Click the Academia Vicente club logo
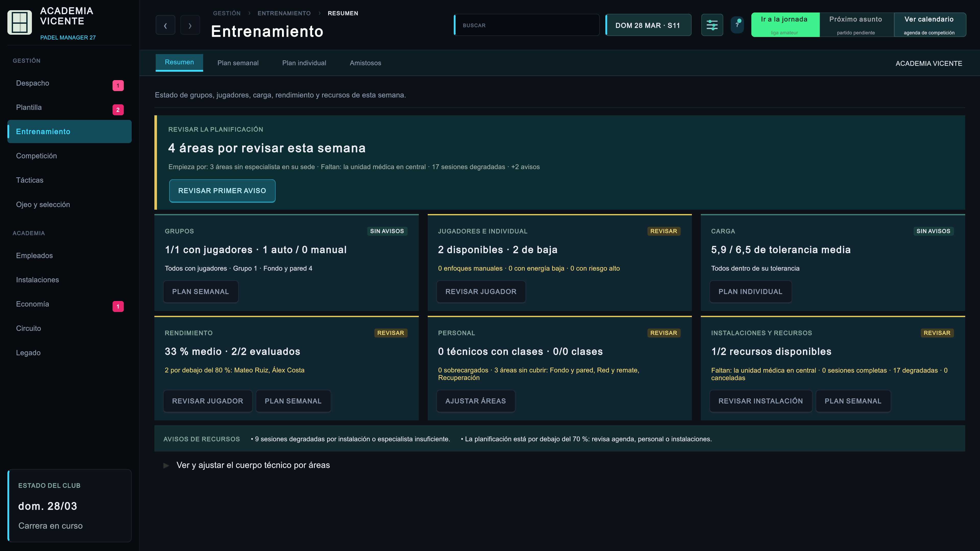This screenshot has height=551, width=980. [19, 22]
